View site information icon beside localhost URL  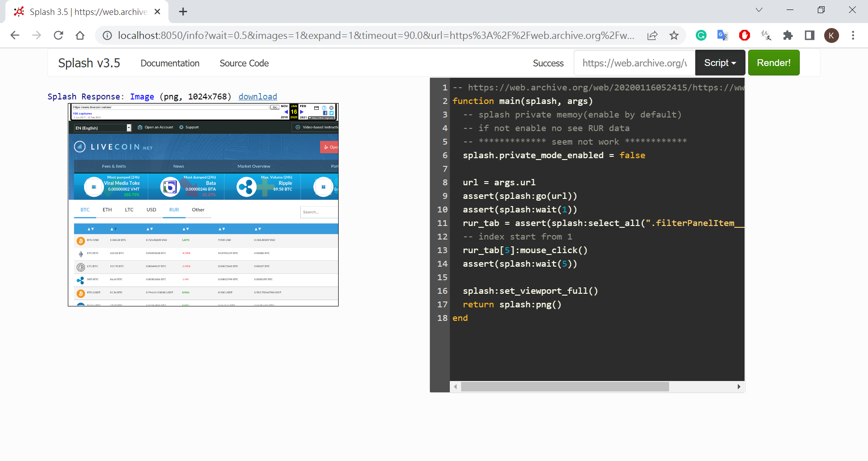tap(107, 35)
